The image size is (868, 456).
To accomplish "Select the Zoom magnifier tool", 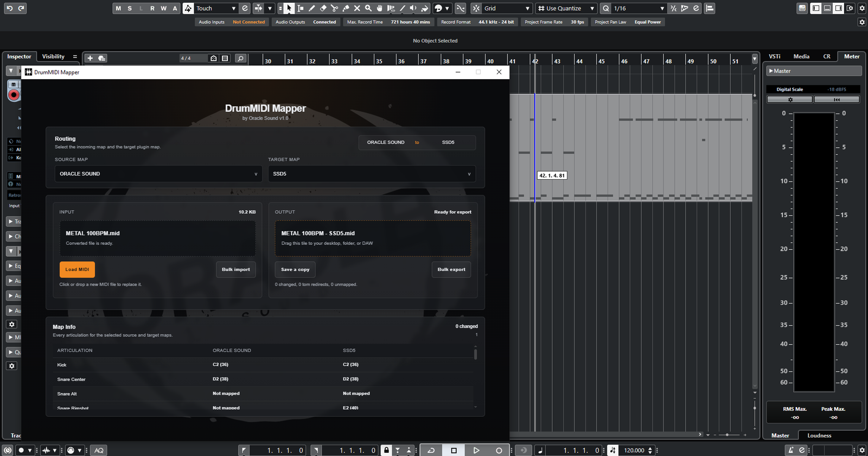I will pyautogui.click(x=368, y=8).
